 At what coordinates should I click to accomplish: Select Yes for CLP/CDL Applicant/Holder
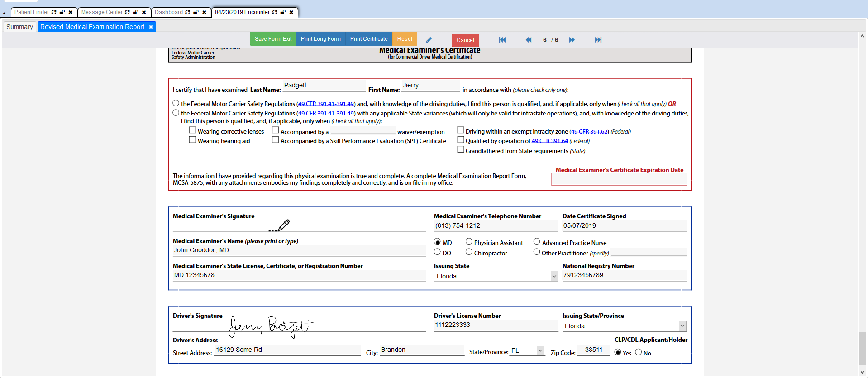click(x=618, y=352)
